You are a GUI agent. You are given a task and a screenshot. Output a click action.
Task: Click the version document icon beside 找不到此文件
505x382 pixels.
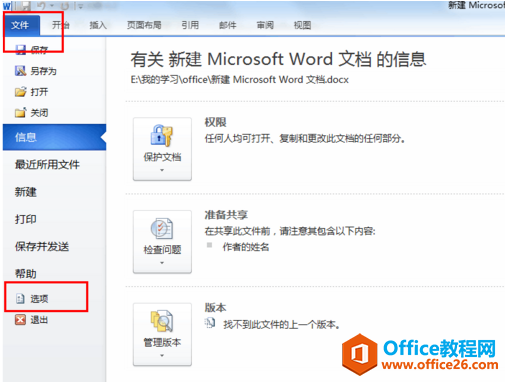pyautogui.click(x=210, y=323)
